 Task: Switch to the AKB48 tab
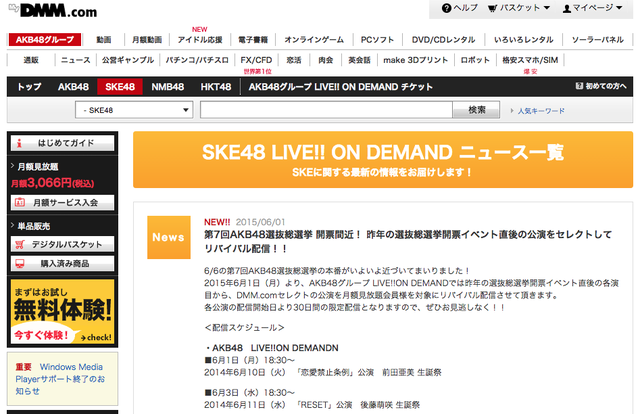click(x=73, y=87)
